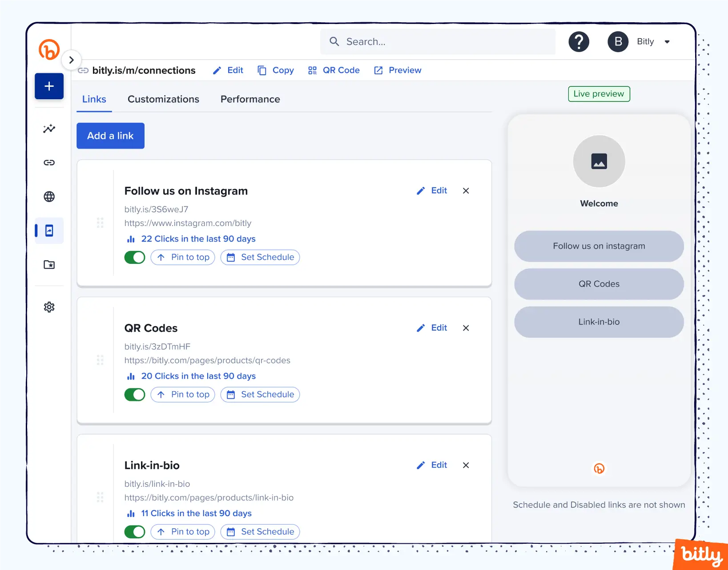The width and height of the screenshot is (728, 570).
Task: Switch to the Customizations tab
Action: [163, 99]
